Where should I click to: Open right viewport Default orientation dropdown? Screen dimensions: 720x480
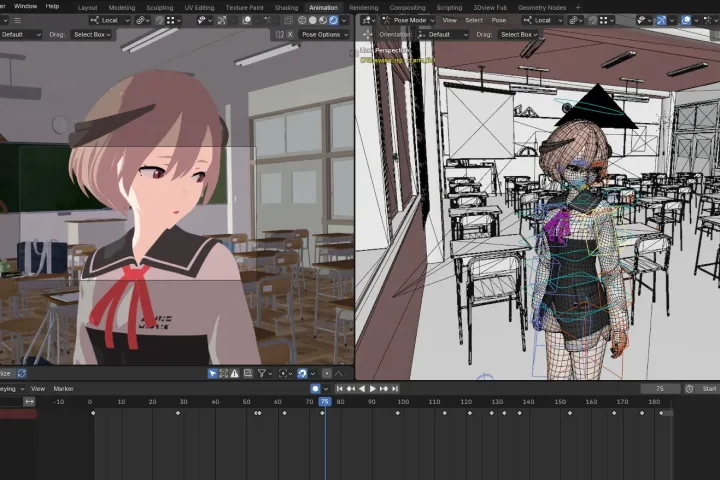[x=443, y=34]
